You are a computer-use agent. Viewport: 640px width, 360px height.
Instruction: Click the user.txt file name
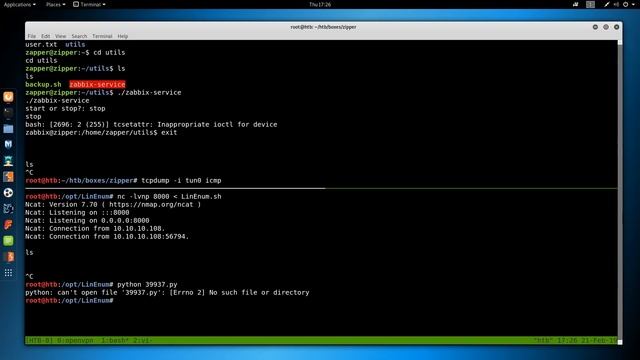click(x=41, y=44)
